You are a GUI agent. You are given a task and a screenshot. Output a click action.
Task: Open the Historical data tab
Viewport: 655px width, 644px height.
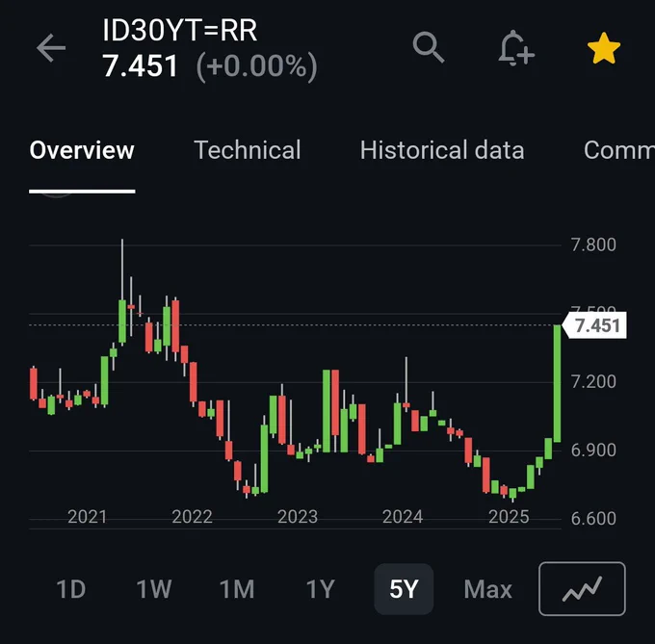click(x=442, y=150)
